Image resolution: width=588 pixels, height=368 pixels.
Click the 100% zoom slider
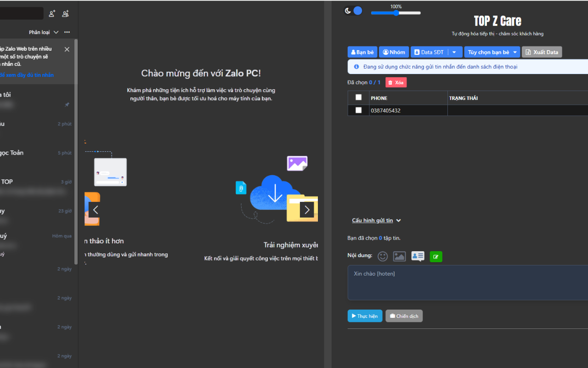tap(396, 13)
